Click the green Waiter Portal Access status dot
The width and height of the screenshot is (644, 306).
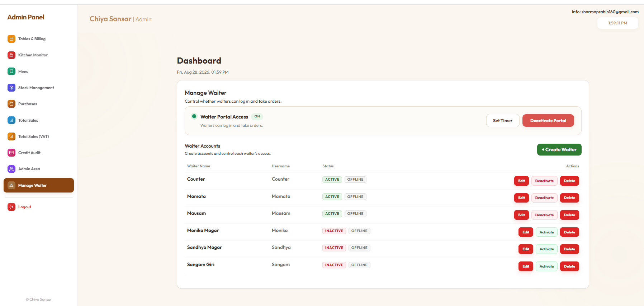coord(194,116)
